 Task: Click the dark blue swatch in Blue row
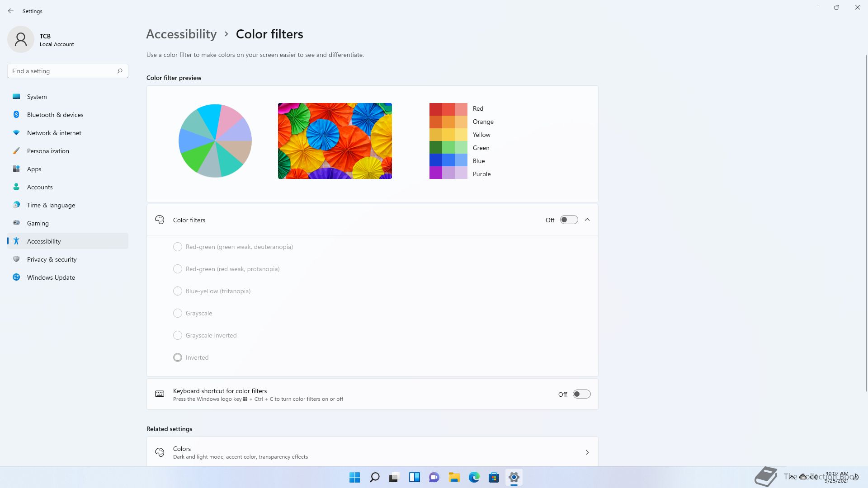coord(436,160)
